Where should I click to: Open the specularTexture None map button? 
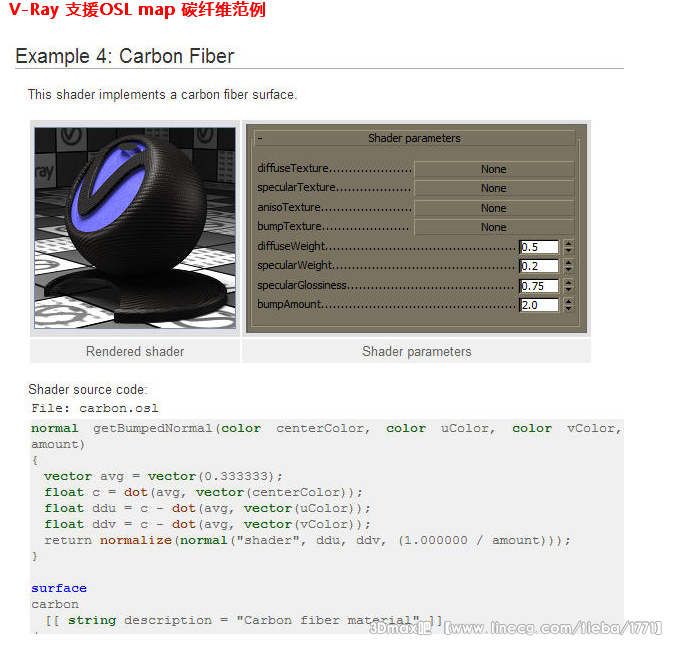tap(494, 188)
